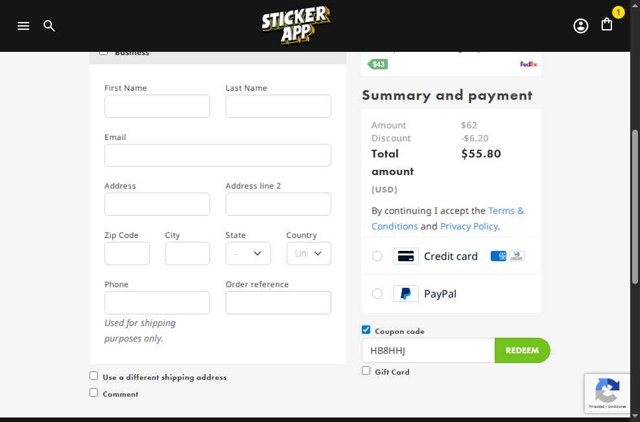This screenshot has height=422, width=640.
Task: Click the page vertical scrollbar
Action: [x=635, y=200]
